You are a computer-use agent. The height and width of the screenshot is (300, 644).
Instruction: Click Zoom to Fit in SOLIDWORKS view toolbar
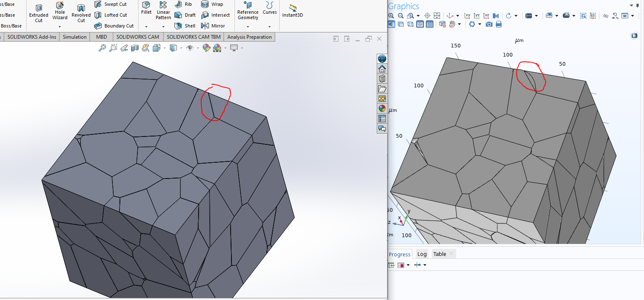pos(102,48)
